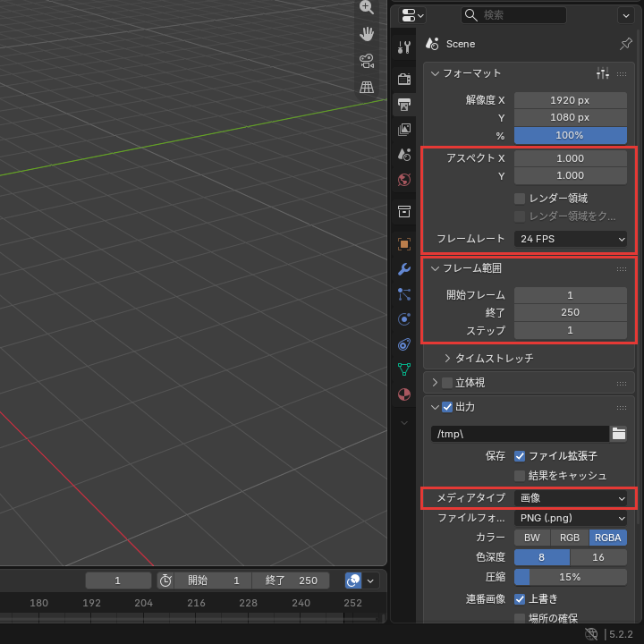Open the View Layer properties tab
Viewport: 644px width, 644px height.
click(404, 130)
